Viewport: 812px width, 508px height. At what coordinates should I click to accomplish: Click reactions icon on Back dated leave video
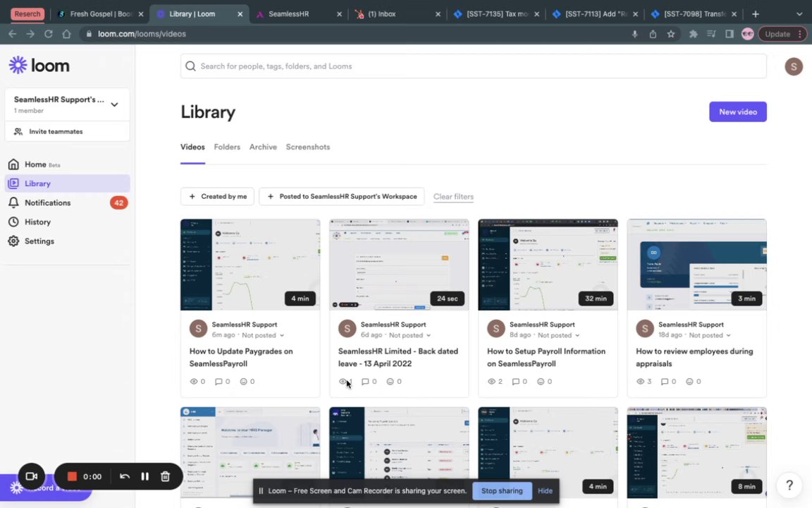390,382
